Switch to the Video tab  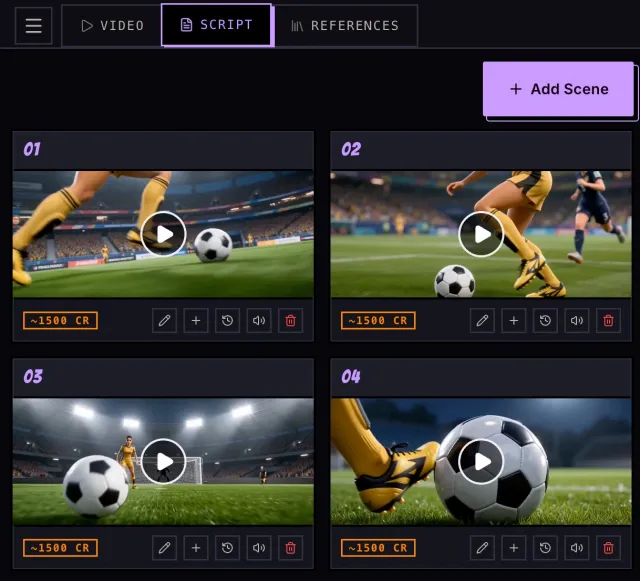coord(112,26)
